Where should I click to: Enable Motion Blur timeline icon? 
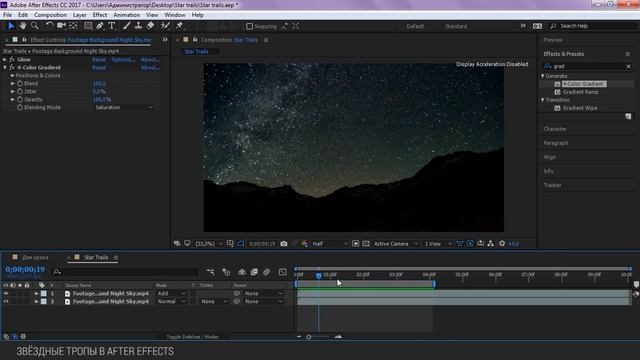coord(266,272)
